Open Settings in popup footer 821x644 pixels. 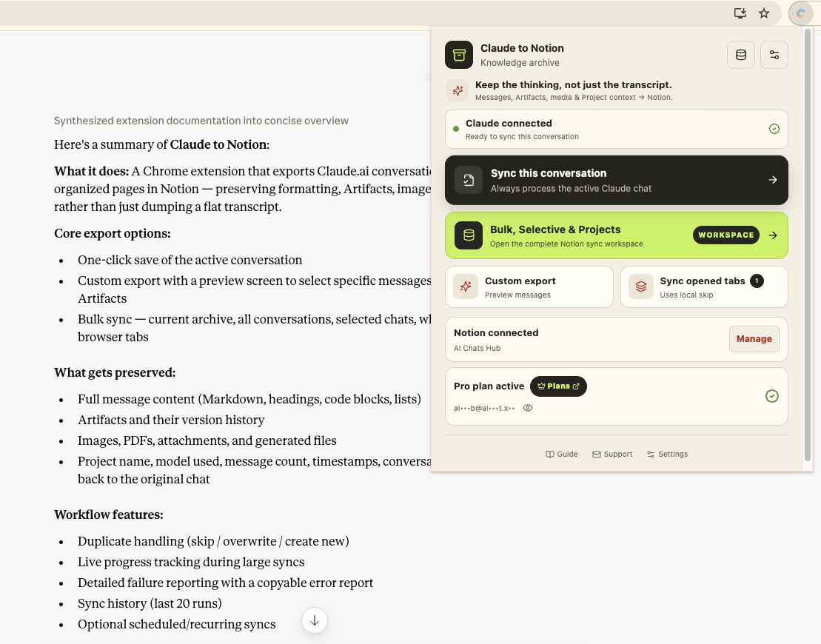point(667,454)
